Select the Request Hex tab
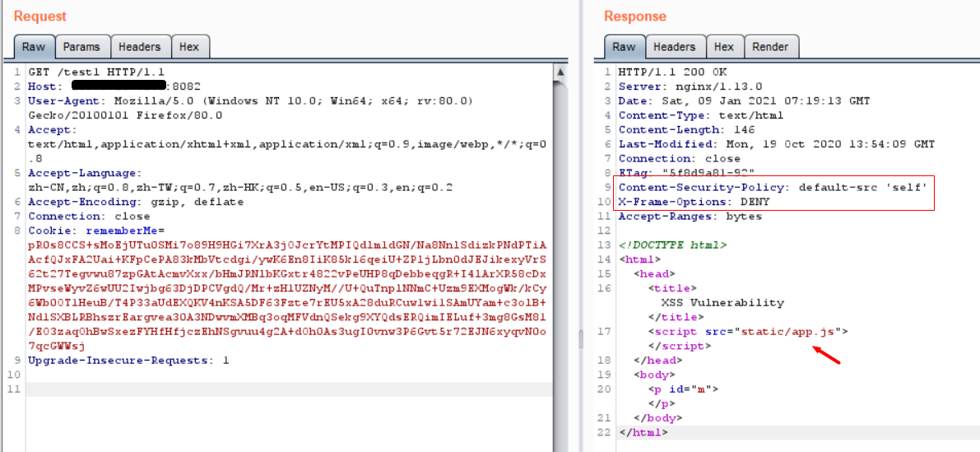Viewport: 980px width, 452px height. tap(189, 47)
